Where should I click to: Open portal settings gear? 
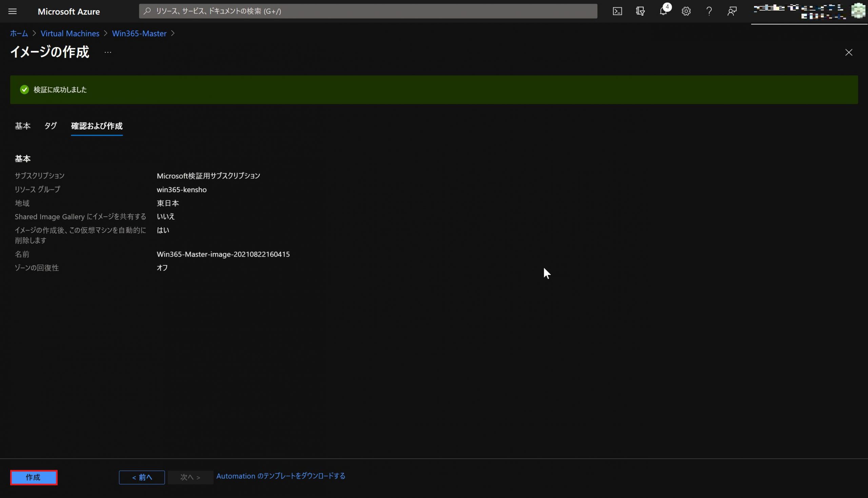tap(686, 11)
